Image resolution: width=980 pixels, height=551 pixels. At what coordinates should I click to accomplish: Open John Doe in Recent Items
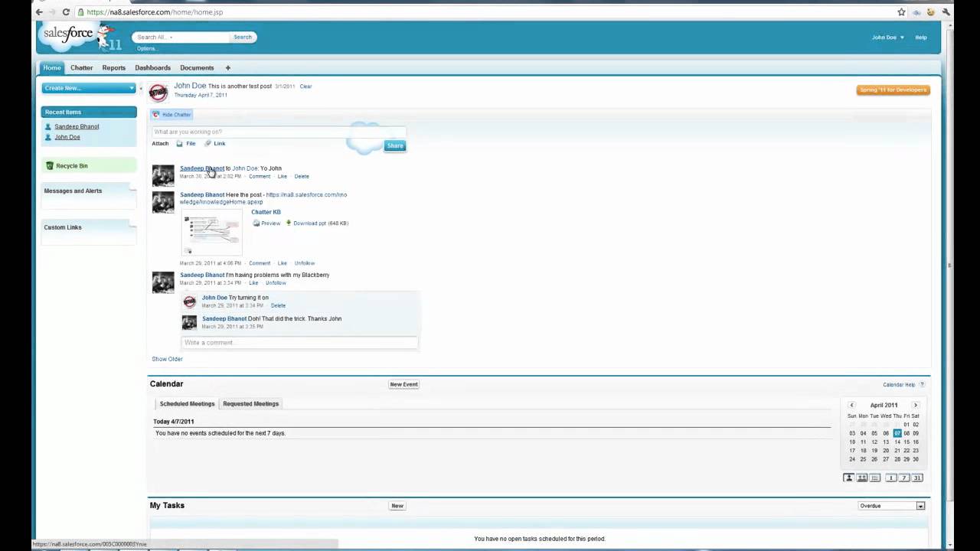[x=67, y=138]
